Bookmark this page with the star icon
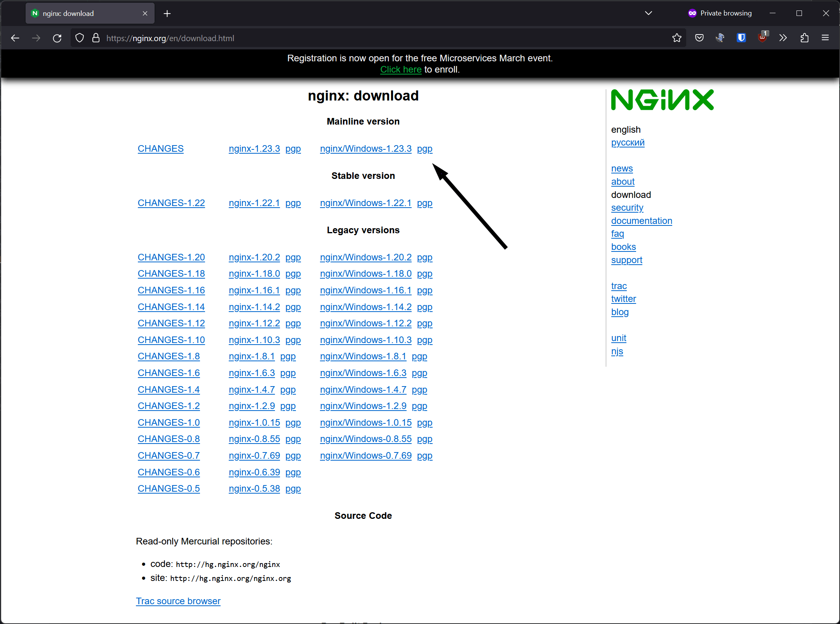 (x=677, y=38)
